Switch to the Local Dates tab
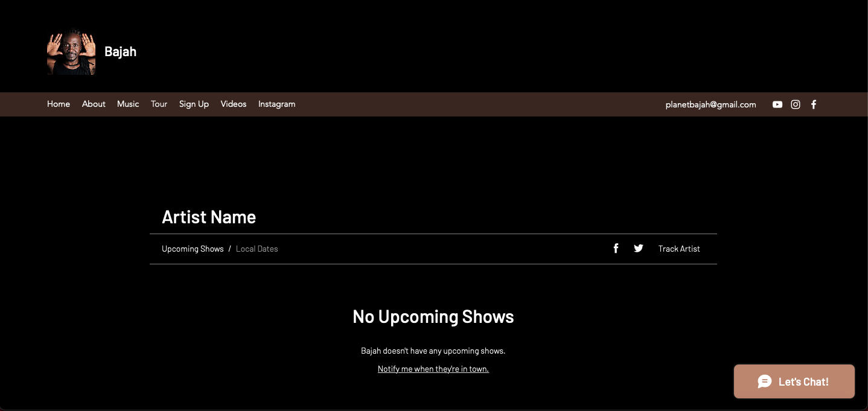Image resolution: width=868 pixels, height=411 pixels. coord(257,249)
